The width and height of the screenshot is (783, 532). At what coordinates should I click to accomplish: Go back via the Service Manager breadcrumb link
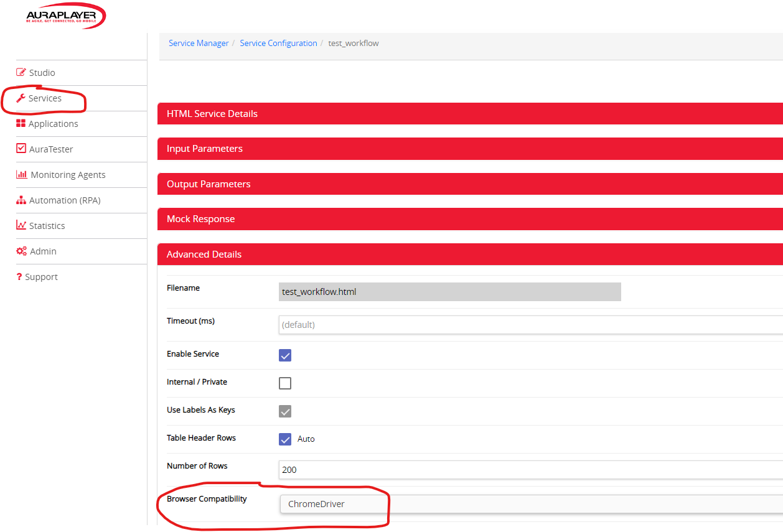(199, 43)
